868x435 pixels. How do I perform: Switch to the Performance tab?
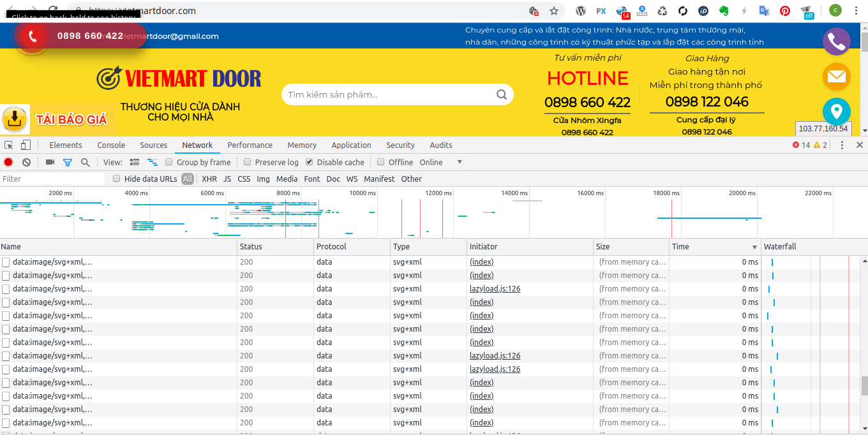(x=250, y=145)
